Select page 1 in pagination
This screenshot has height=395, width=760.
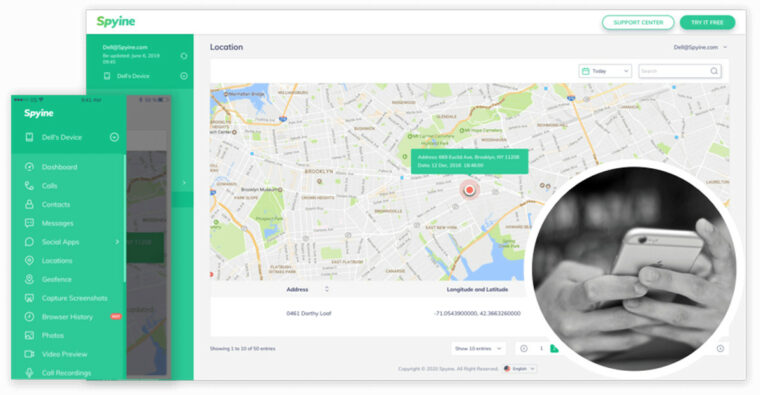click(541, 348)
